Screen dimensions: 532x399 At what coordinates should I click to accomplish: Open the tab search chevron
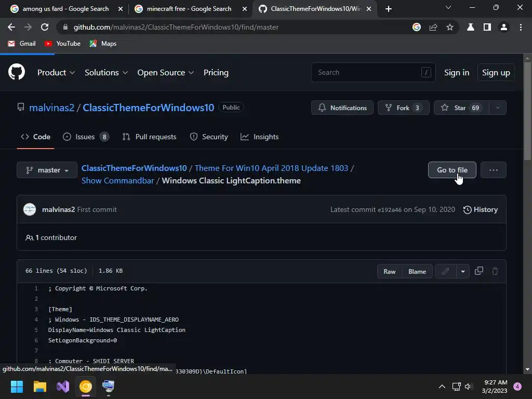448,7
